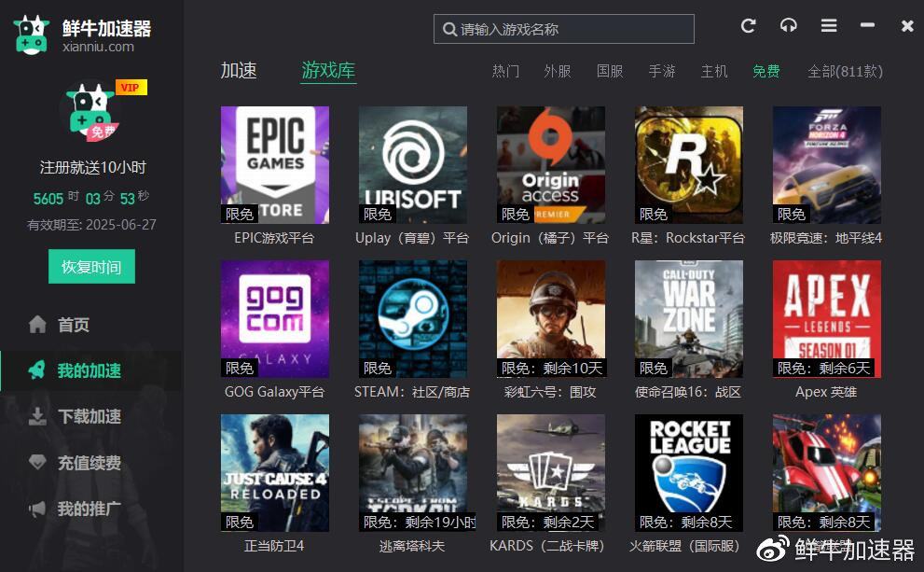Image resolution: width=924 pixels, height=572 pixels.
Task: Click the 正当防卫4 label
Action: click(275, 546)
